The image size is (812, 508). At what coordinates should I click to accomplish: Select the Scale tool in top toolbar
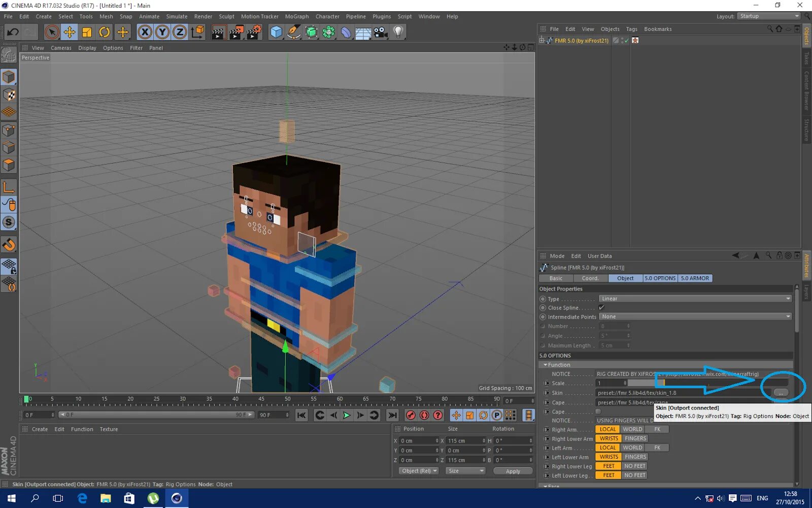87,33
